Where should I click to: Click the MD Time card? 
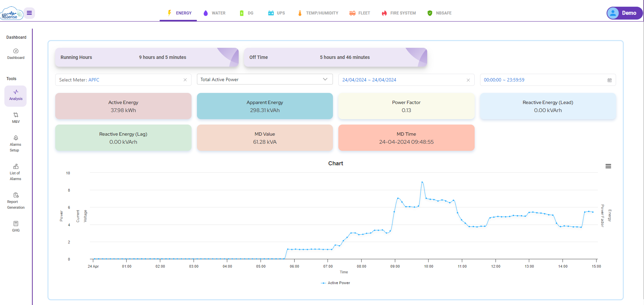click(406, 138)
